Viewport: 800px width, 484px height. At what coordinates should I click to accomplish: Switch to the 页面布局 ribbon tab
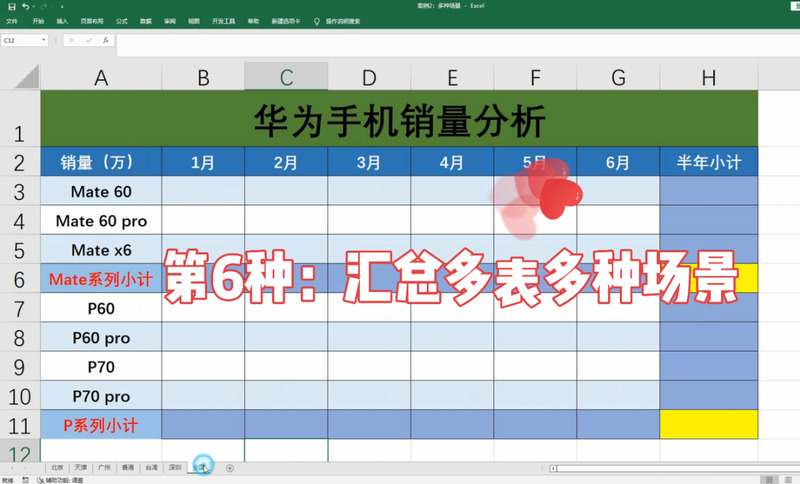92,21
